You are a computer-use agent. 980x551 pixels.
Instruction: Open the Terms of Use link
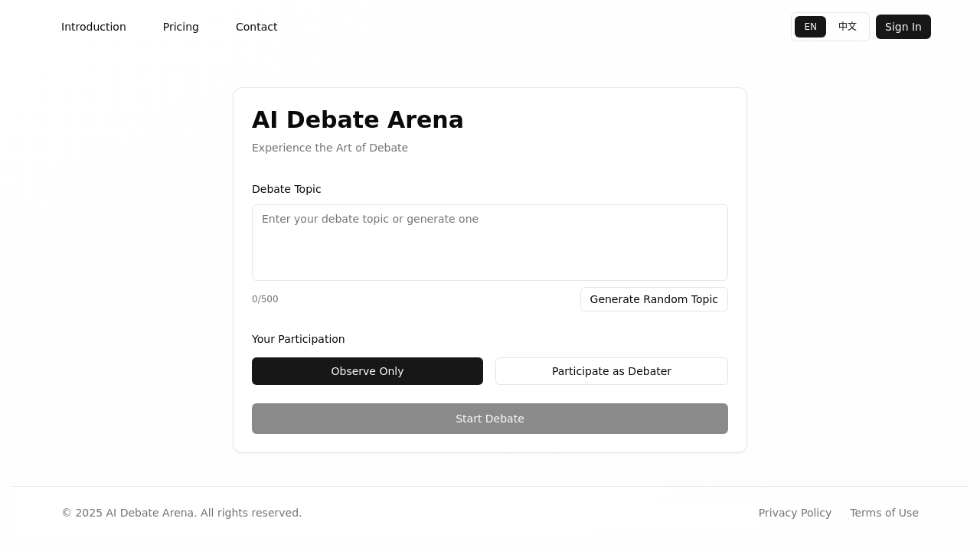(x=884, y=513)
